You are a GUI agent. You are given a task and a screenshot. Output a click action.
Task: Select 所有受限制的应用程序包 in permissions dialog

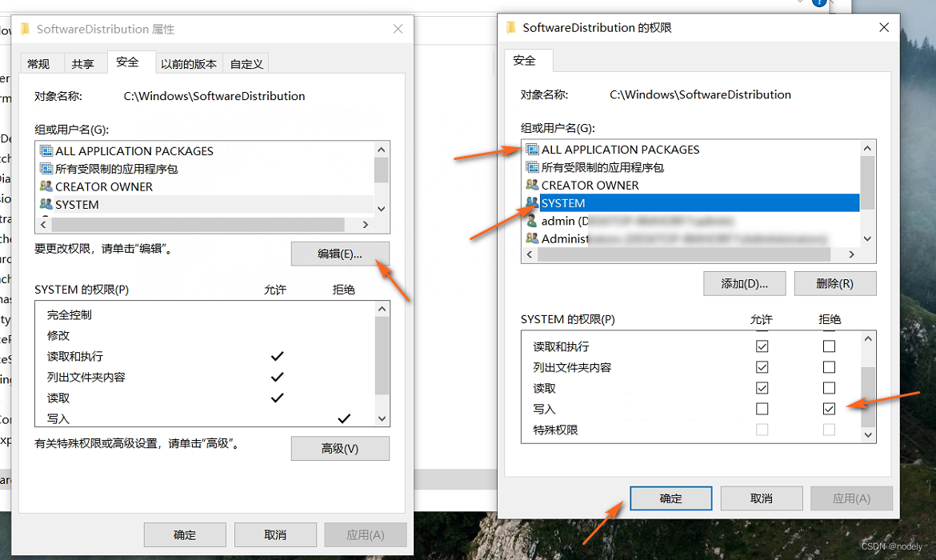pos(602,167)
